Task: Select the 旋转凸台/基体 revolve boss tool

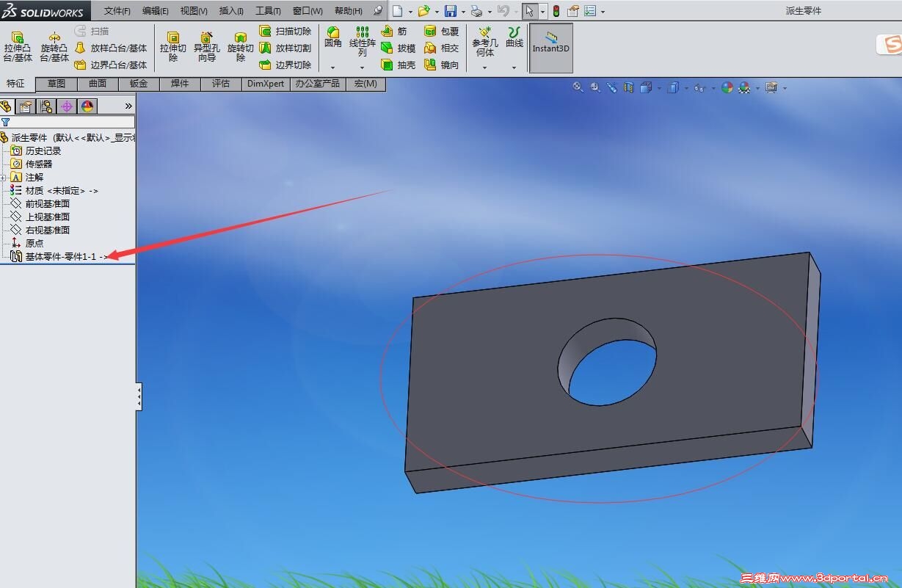Action: click(54, 47)
